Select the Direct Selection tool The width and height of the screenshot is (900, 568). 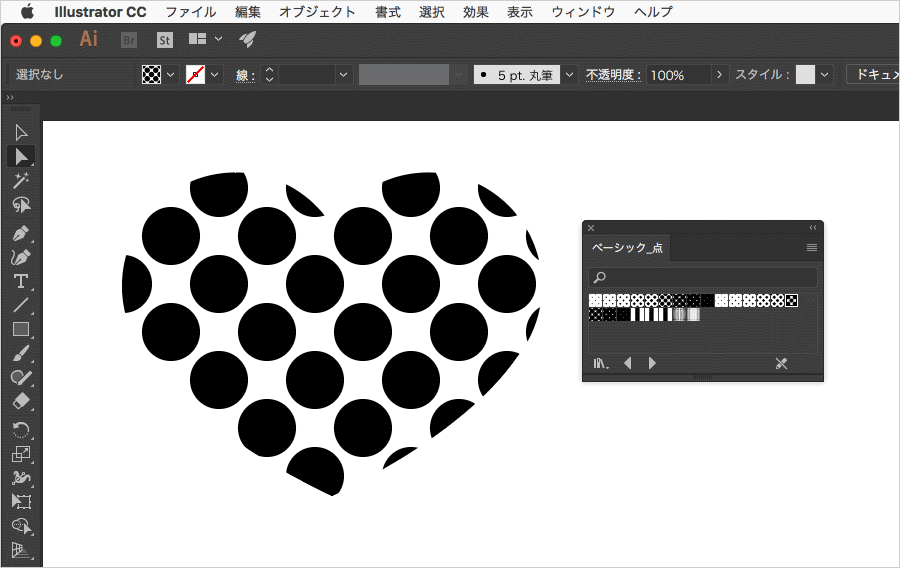(x=21, y=157)
